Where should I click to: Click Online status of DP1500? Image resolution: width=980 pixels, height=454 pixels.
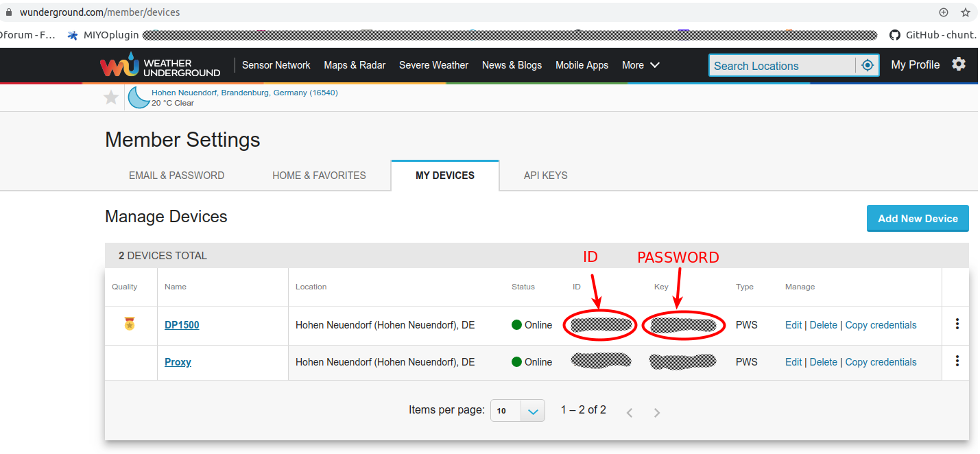(x=531, y=325)
